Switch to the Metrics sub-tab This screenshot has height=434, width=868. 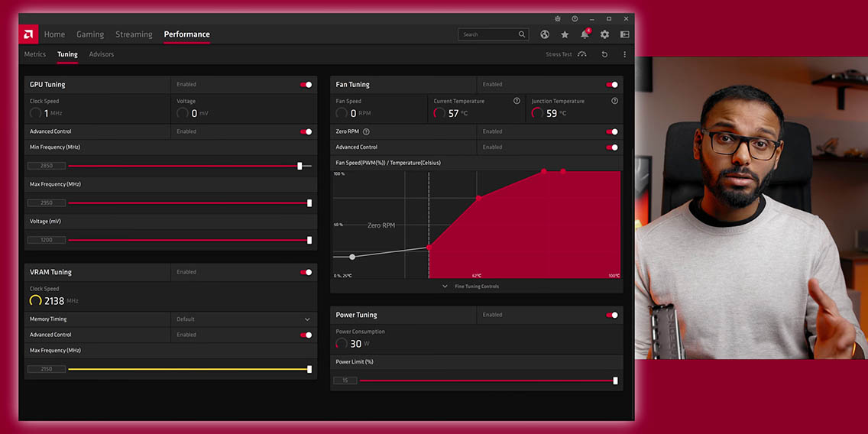[x=35, y=54]
